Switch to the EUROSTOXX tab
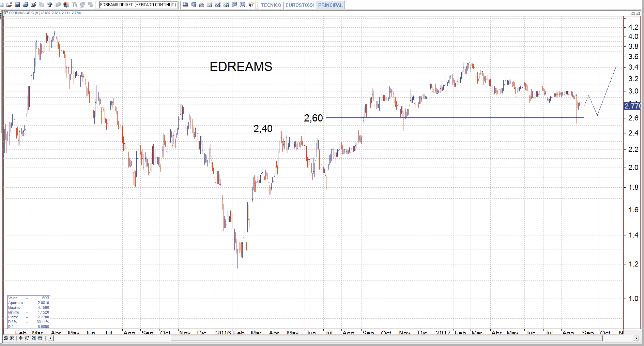The height and width of the screenshot is (346, 644). point(300,5)
